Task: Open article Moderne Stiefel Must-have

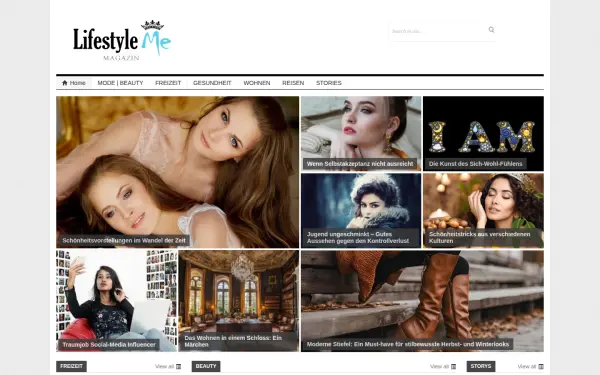Action: (408, 344)
